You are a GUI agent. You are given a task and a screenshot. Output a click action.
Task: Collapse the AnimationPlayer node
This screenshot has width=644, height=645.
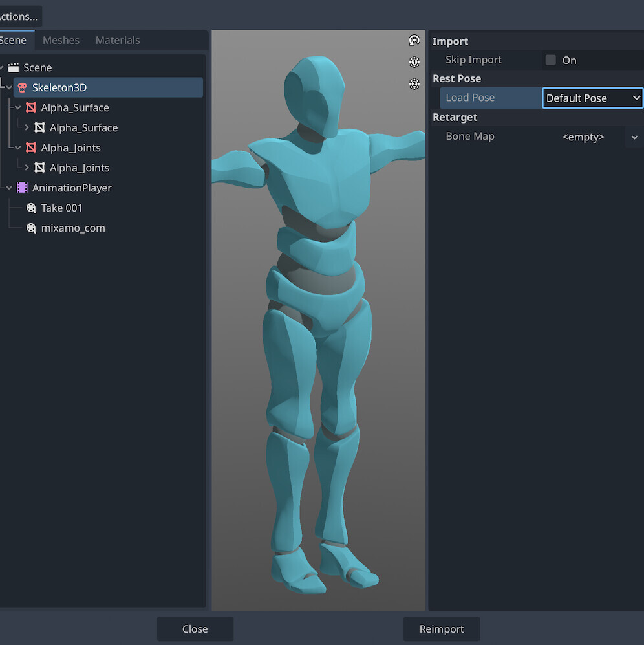(9, 188)
